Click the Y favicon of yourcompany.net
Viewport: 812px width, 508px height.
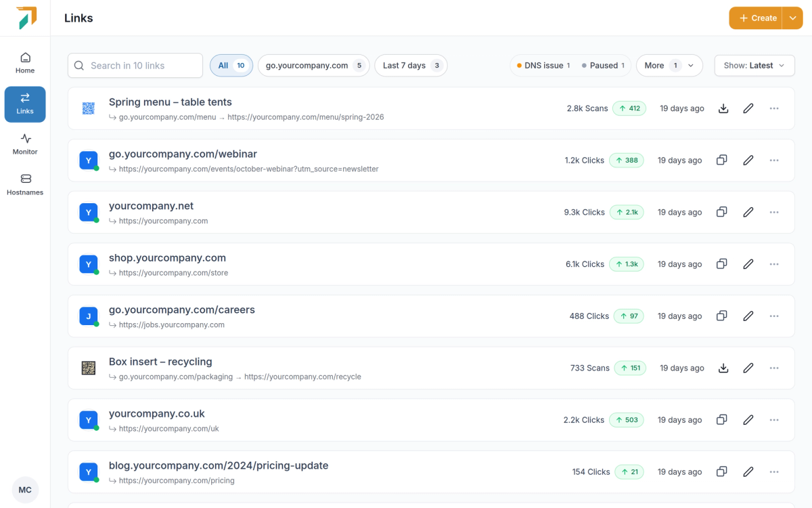89,212
